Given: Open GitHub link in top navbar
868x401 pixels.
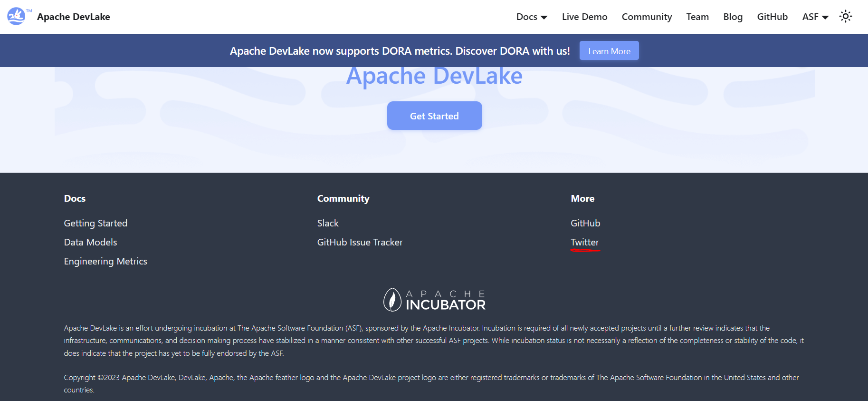Looking at the screenshot, I should 772,17.
